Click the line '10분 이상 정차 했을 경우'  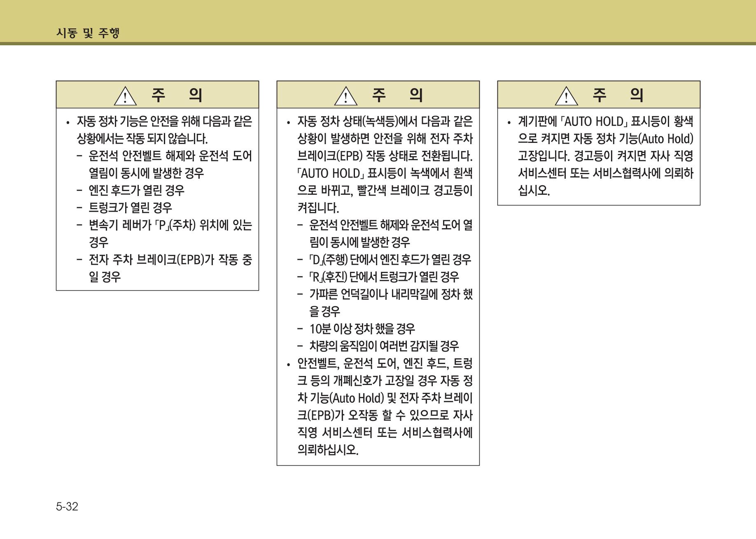pos(362,329)
